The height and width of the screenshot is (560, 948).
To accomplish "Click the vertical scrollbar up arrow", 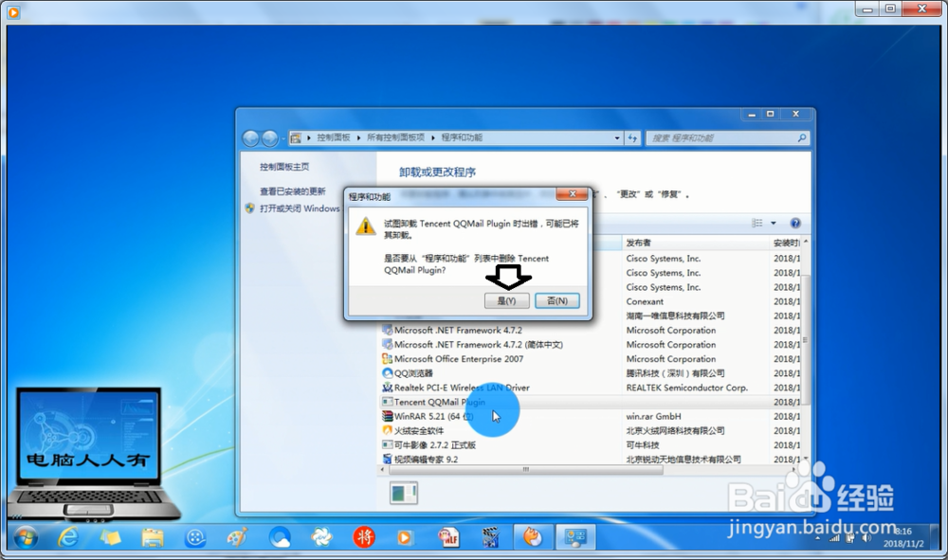I will pyautogui.click(x=805, y=242).
